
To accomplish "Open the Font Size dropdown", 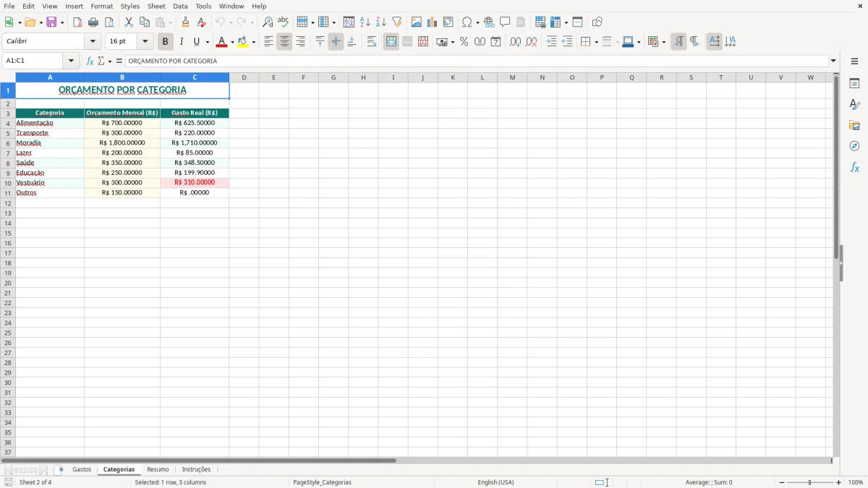I will (x=145, y=42).
